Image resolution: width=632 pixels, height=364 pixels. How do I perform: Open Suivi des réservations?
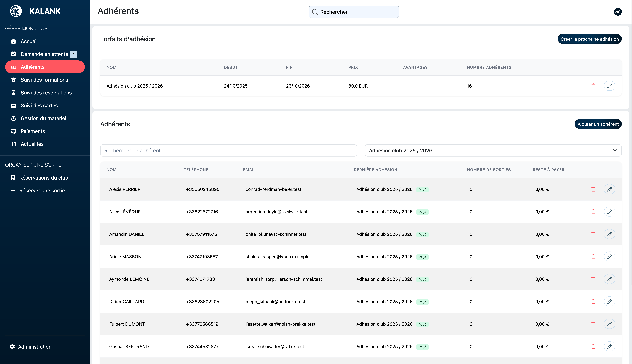[x=45, y=93]
